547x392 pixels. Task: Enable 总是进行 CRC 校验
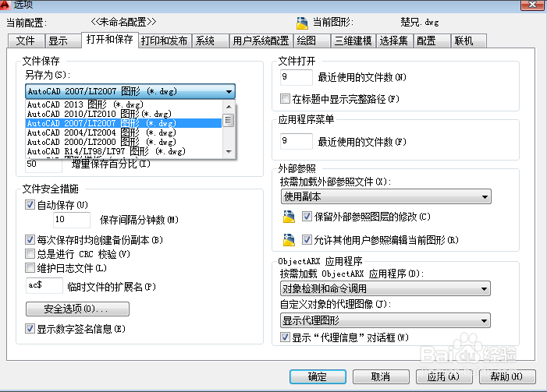point(30,253)
